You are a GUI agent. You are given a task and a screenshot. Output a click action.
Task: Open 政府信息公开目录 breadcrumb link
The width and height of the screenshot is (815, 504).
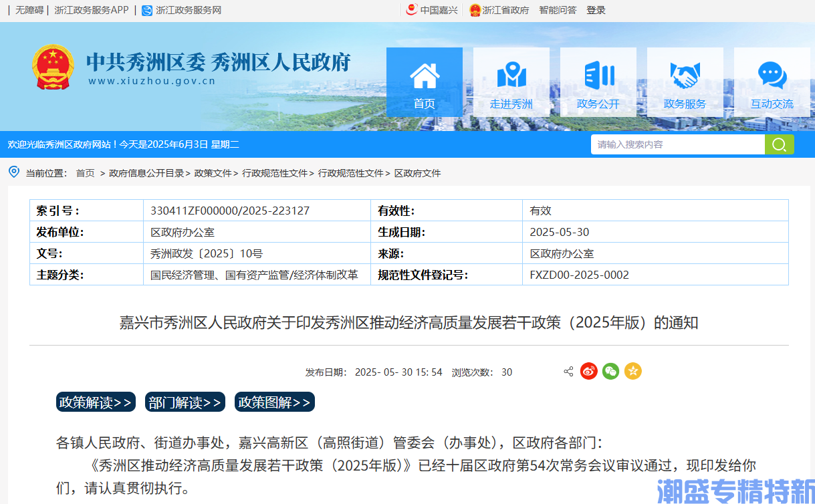pos(146,173)
